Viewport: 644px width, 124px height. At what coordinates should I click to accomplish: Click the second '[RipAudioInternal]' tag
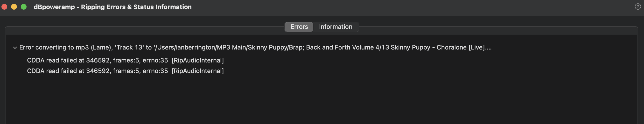point(197,71)
